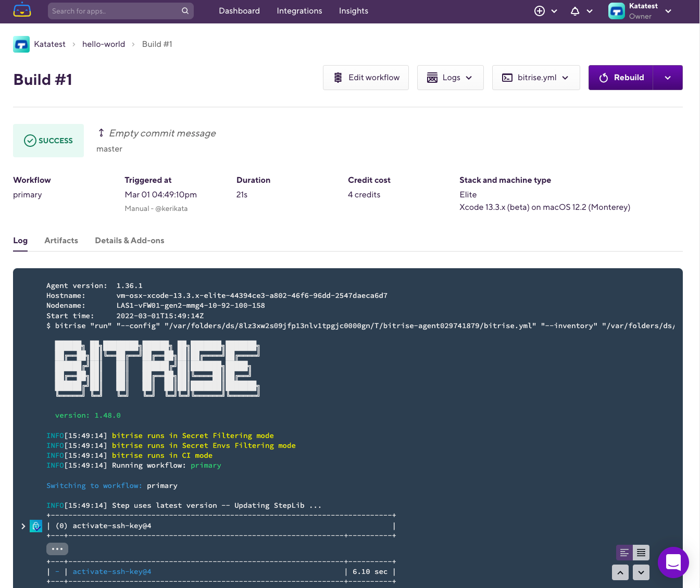
Task: Open the Katatest Owner account menu chevron
Action: [668, 11]
